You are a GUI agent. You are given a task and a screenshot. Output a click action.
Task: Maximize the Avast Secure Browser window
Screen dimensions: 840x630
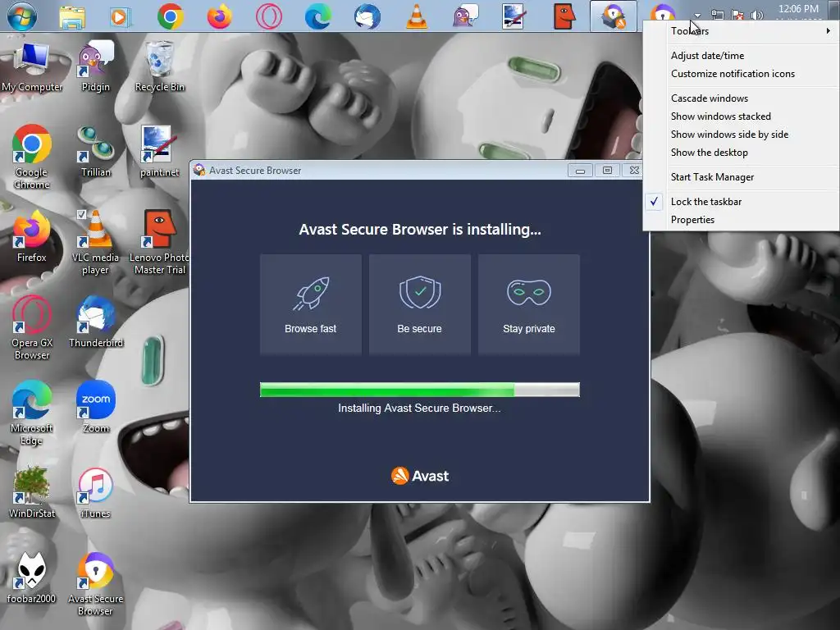pos(607,171)
